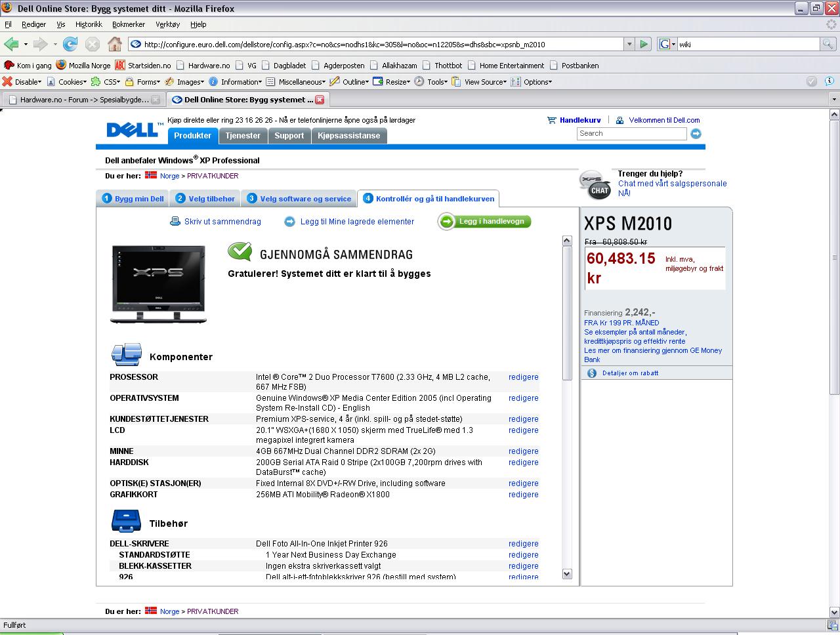The width and height of the screenshot is (840, 635).
Task: Open the Hardware.no bookmark
Action: point(203,66)
